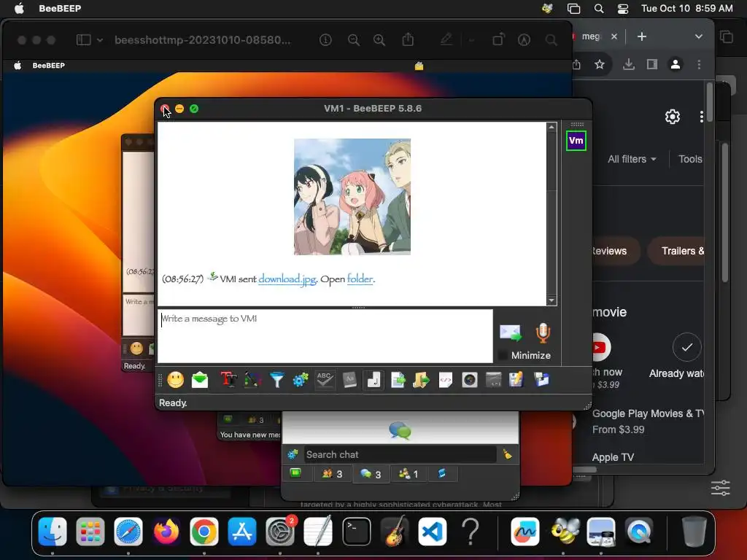Open the folder link in chat

tap(360, 279)
